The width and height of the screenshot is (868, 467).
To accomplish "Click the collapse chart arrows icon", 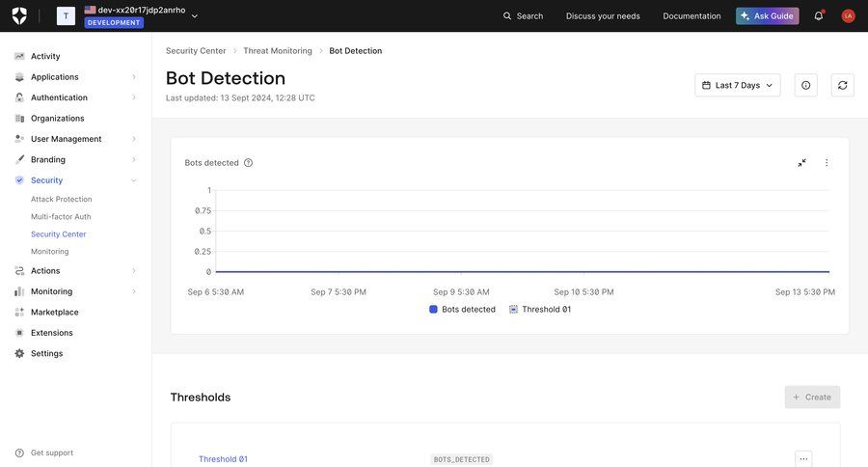I will click(x=801, y=163).
